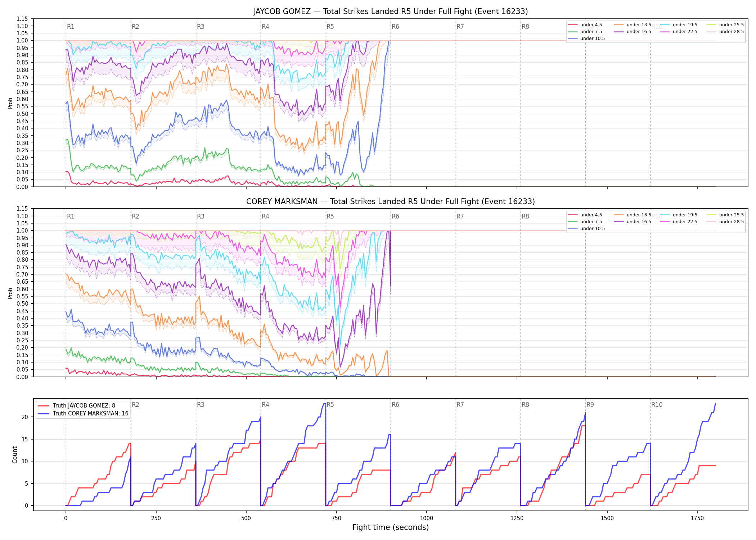The height and width of the screenshot is (540, 756).
Task: Click R8 round marker in Marksman chart
Action: click(x=525, y=216)
